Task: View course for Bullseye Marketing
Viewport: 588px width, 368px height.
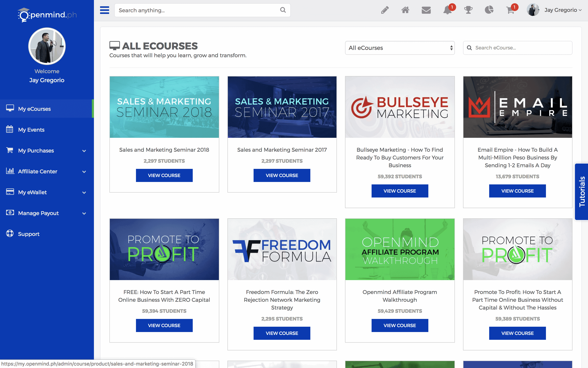Action: pos(400,191)
